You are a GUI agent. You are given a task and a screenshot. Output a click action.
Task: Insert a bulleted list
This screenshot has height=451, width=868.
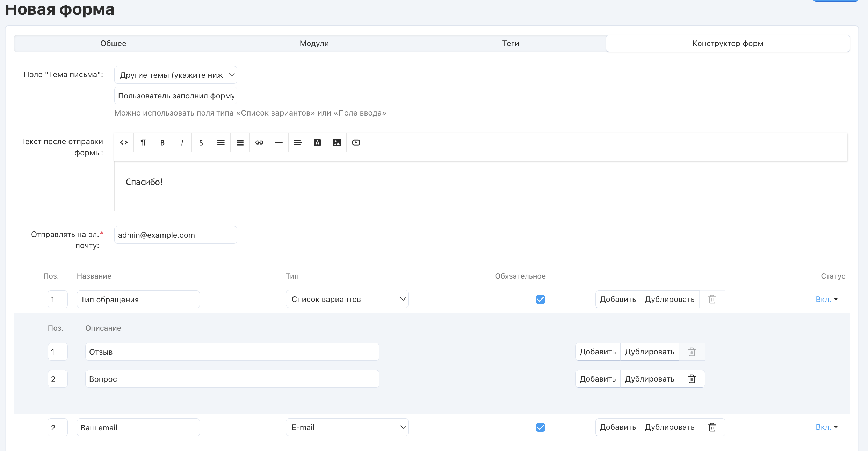(x=220, y=142)
